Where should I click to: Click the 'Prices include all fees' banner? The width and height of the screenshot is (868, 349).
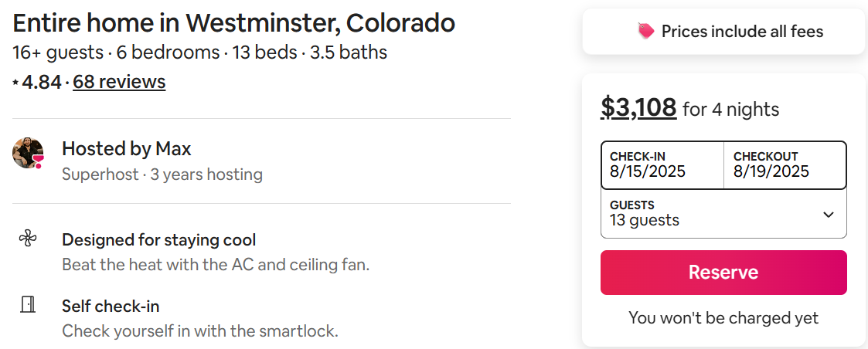(x=723, y=32)
